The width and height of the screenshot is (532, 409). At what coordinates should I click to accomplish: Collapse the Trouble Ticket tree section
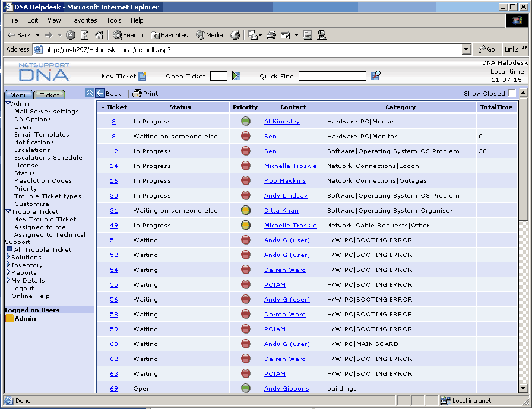pos(8,211)
